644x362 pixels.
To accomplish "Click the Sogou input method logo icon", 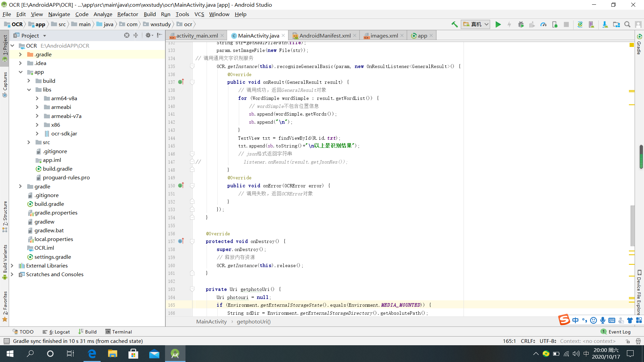I will pyautogui.click(x=564, y=320).
